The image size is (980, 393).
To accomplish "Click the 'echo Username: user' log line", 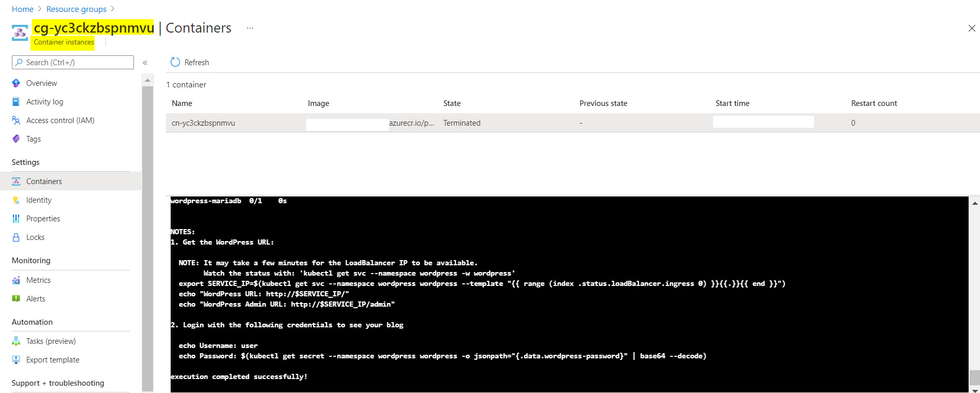I will click(218, 345).
